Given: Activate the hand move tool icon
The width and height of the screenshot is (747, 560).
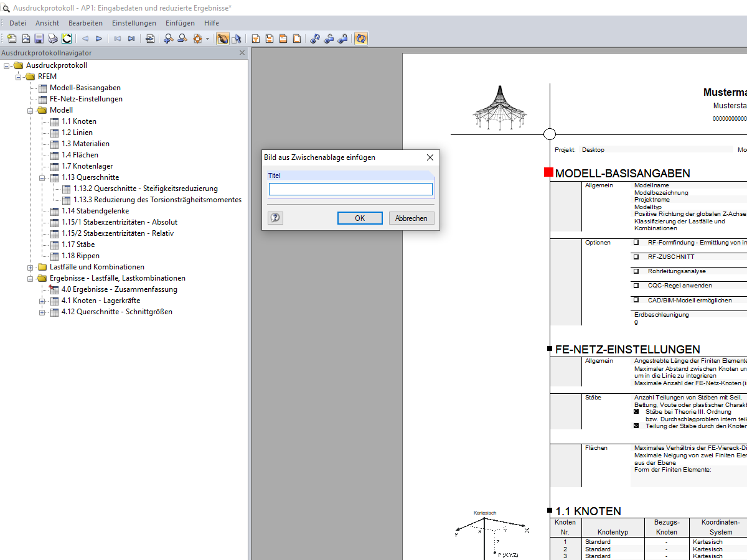Looking at the screenshot, I should click(222, 39).
